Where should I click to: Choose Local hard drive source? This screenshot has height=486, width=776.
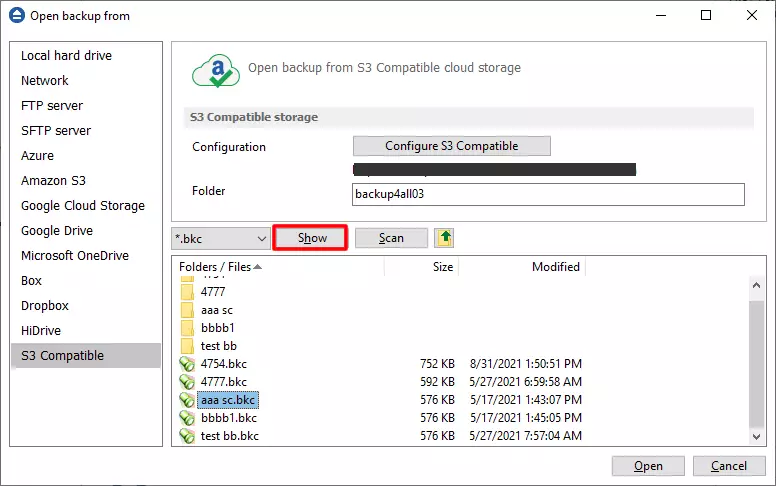pyautogui.click(x=66, y=56)
